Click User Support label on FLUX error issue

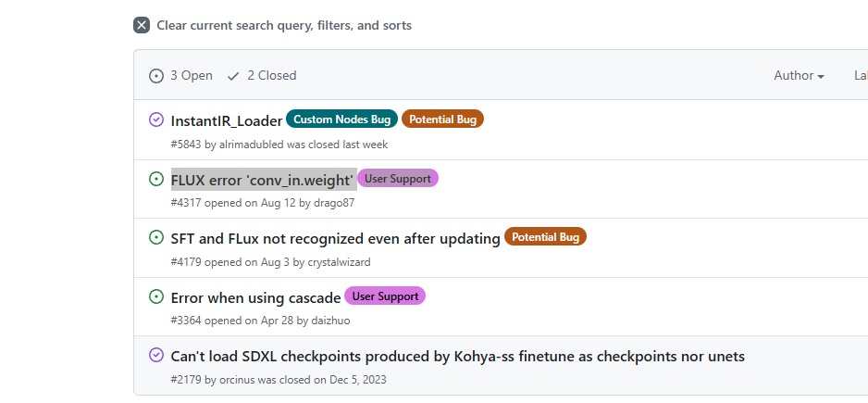(398, 178)
